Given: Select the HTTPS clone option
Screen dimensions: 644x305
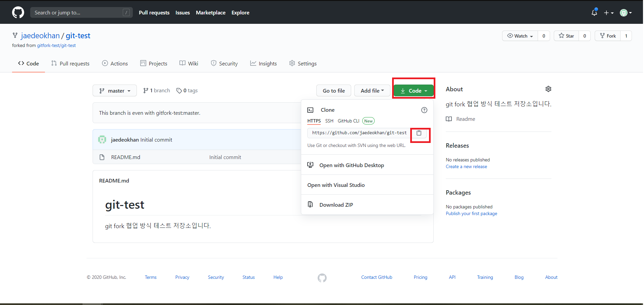Looking at the screenshot, I should coord(314,121).
